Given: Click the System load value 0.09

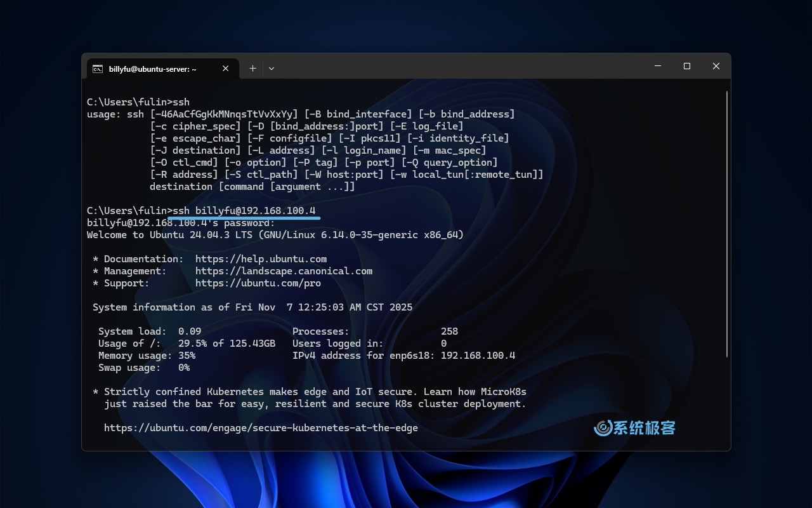Looking at the screenshot, I should tap(192, 331).
